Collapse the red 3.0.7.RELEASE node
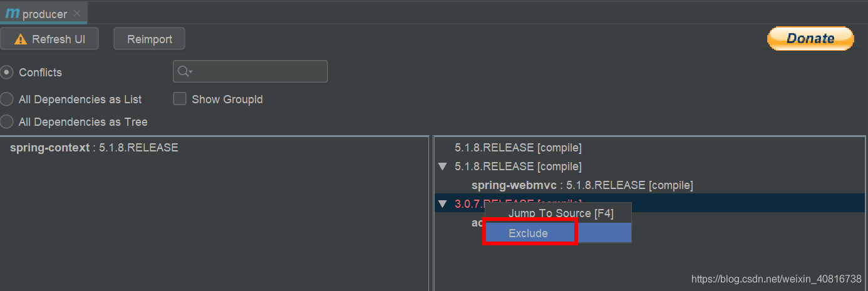Viewport: 868px width, 291px height. [x=443, y=203]
